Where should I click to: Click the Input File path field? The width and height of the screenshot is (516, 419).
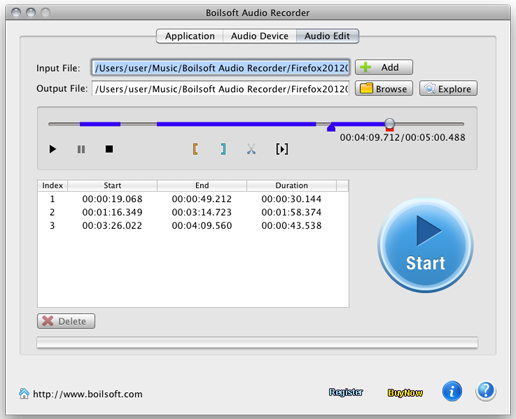tap(220, 68)
